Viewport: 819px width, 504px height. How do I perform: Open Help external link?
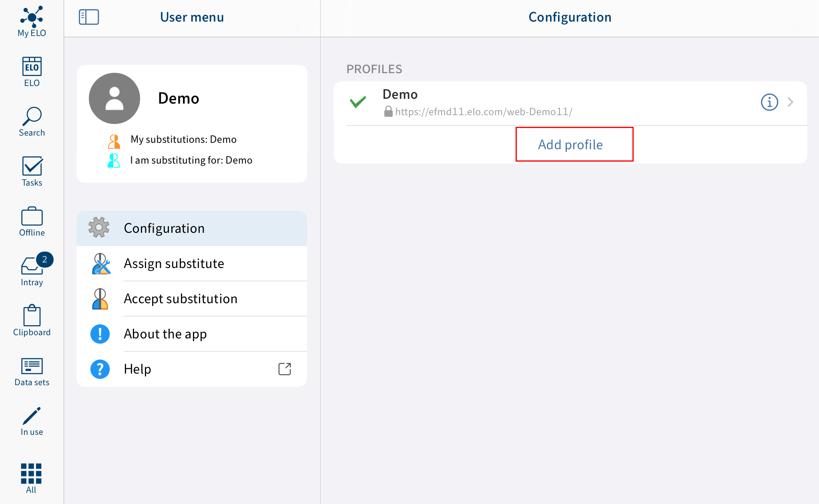tap(285, 369)
